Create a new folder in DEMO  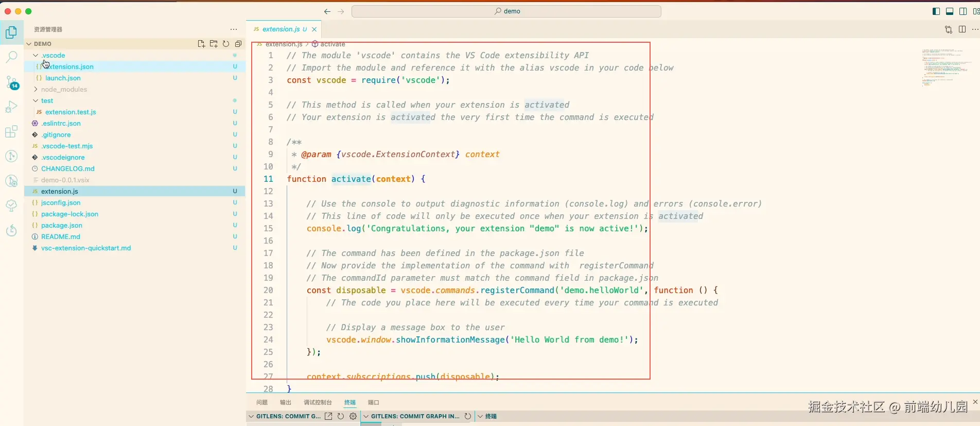[214, 44]
